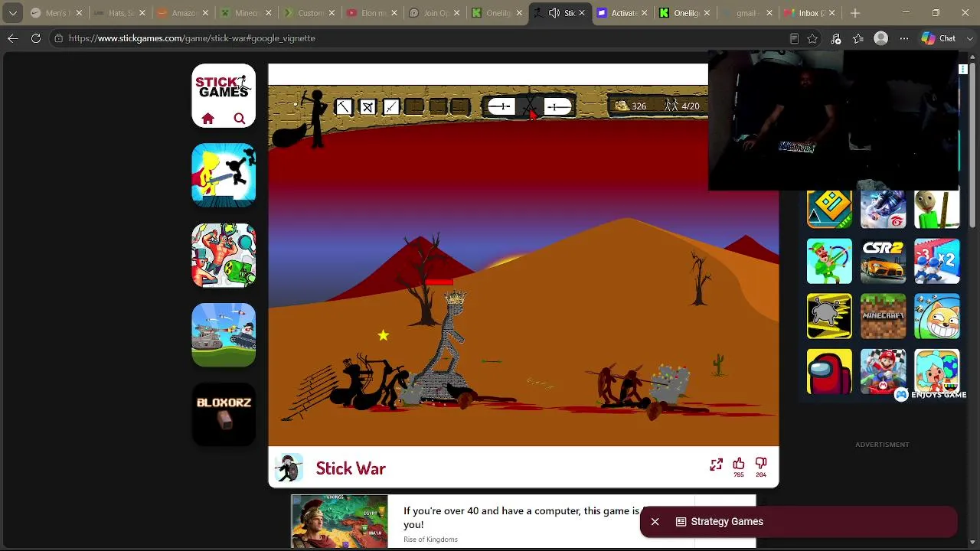The width and height of the screenshot is (980, 551).
Task: Open the gray blob yellow spikes ad icon
Action: (x=829, y=316)
